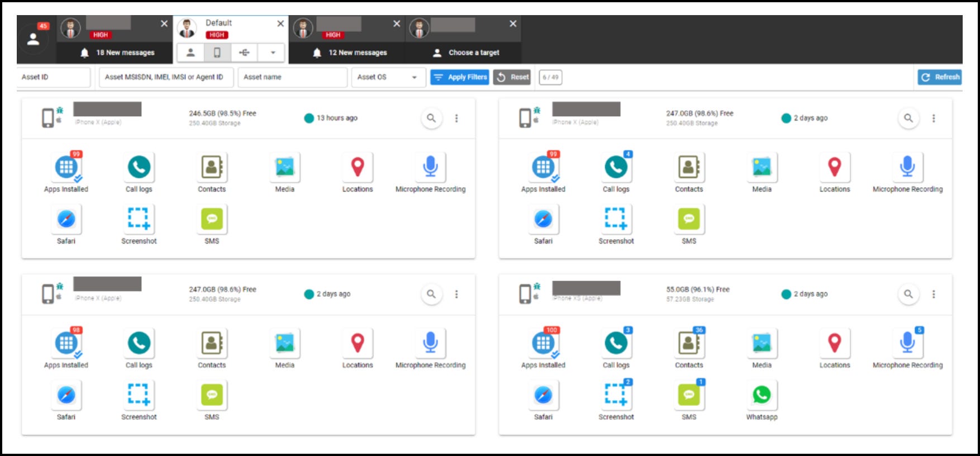Open three-dot menu in the 55.0GB Free card
The image size is (980, 456).
click(x=934, y=294)
